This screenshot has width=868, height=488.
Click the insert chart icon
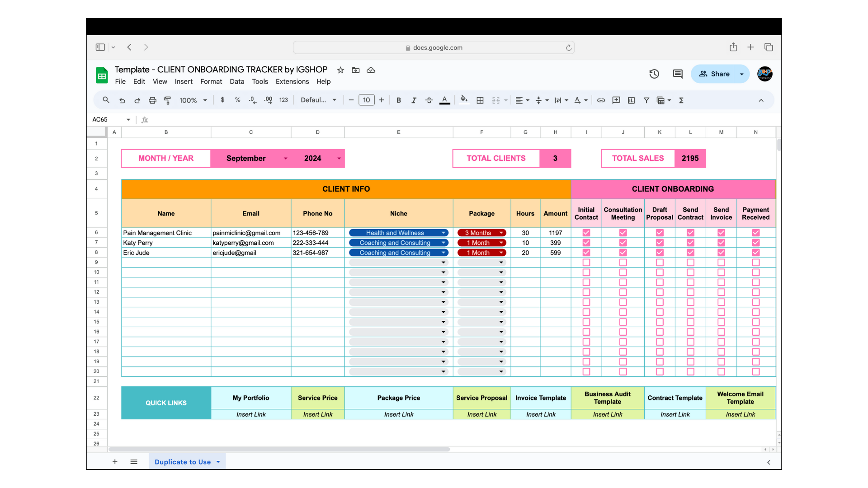(631, 100)
